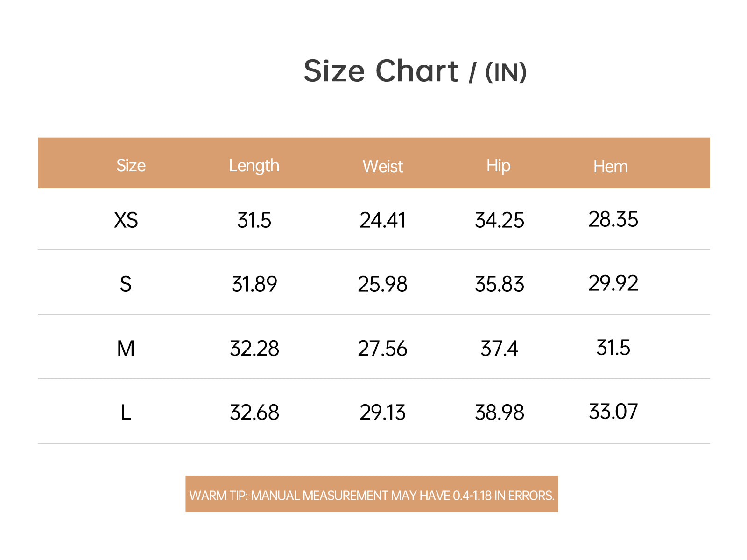Click the L size row label
The image size is (747, 560).
tap(126, 413)
